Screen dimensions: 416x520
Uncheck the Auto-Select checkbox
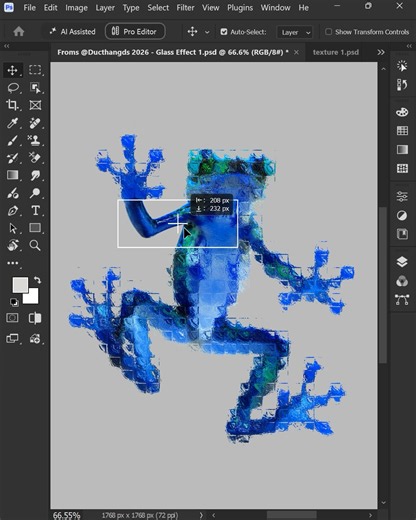(224, 32)
